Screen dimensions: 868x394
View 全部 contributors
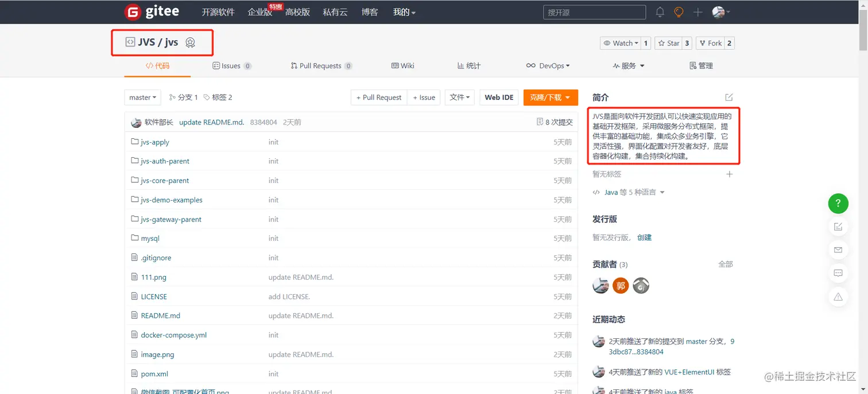coord(726,264)
